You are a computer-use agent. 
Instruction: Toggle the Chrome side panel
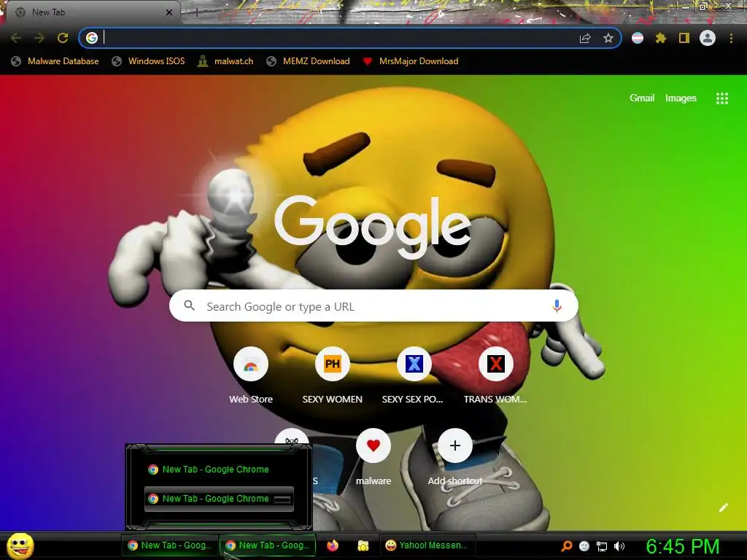[684, 38]
